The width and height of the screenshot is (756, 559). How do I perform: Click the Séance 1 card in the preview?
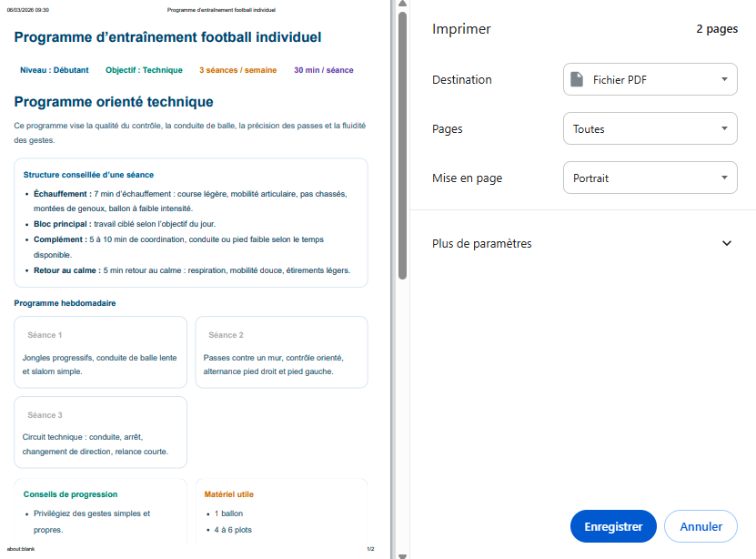click(100, 351)
